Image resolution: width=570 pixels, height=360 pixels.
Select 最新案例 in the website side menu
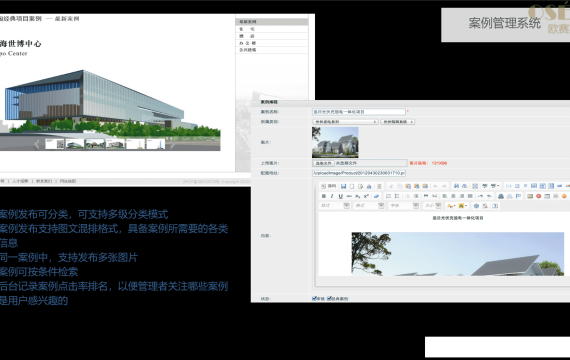point(272,22)
